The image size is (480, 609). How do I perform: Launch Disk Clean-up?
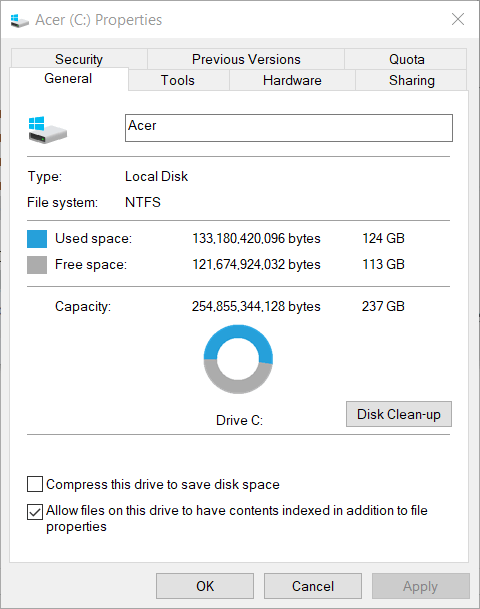(399, 414)
